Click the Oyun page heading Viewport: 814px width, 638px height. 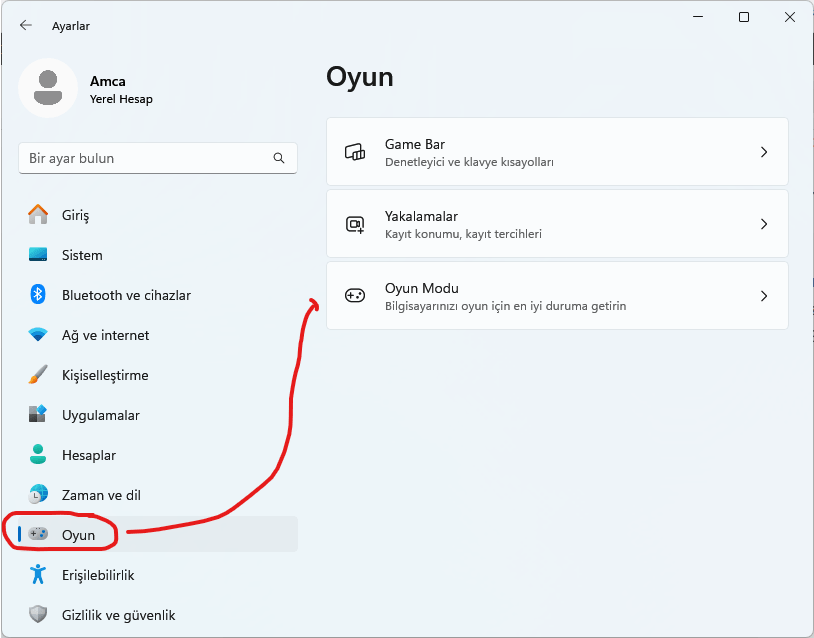360,77
